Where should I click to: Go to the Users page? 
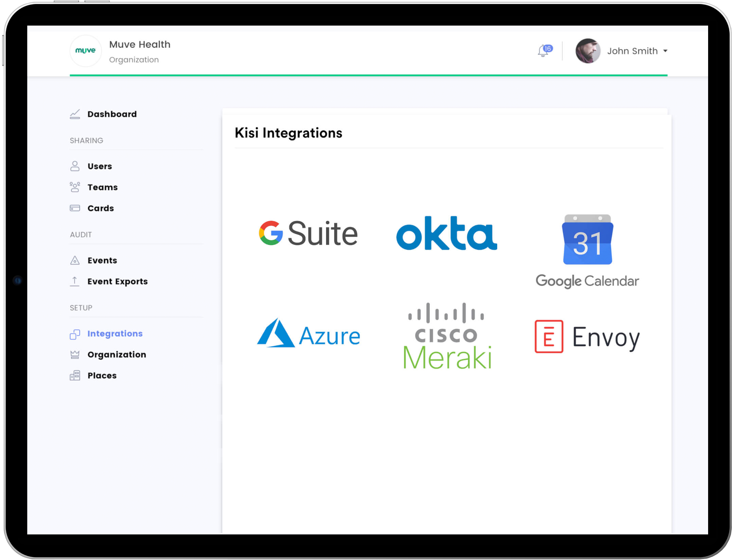coord(100,166)
